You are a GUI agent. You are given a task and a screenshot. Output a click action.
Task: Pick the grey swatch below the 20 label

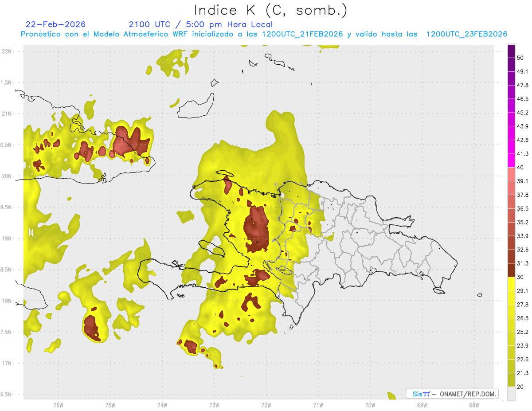click(511, 394)
